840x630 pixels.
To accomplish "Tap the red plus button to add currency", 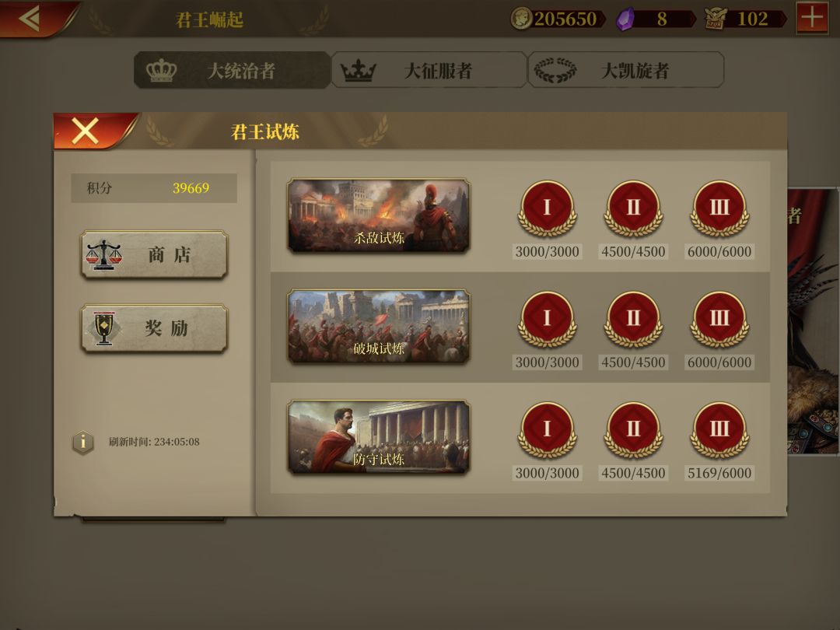I will click(812, 18).
